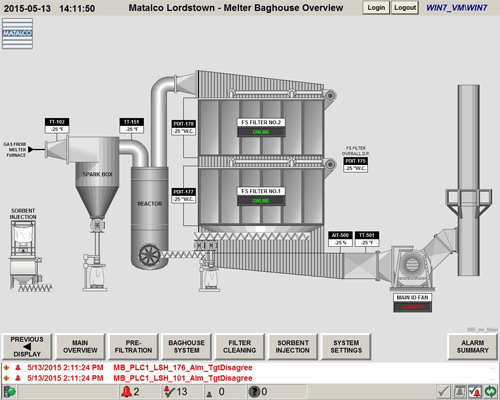500x400 pixels.
Task: Click the red bell unacknowledged alarms icon
Action: point(127,392)
